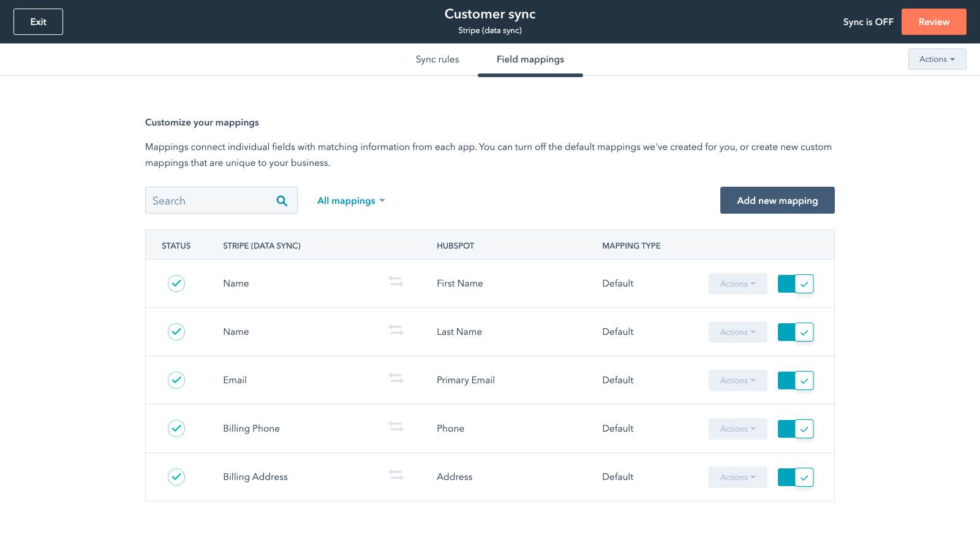Select the Field mappings tab
980x551 pixels.
tap(530, 59)
